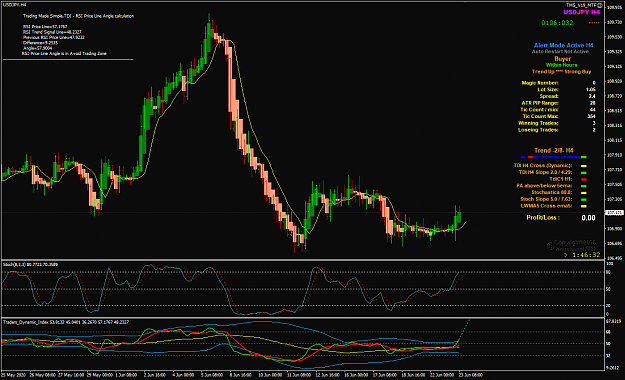Viewport: 625px width, 380px height.
Task: Click the TMS_v19_MTF expert advisor smiley icon
Action: point(600,5)
